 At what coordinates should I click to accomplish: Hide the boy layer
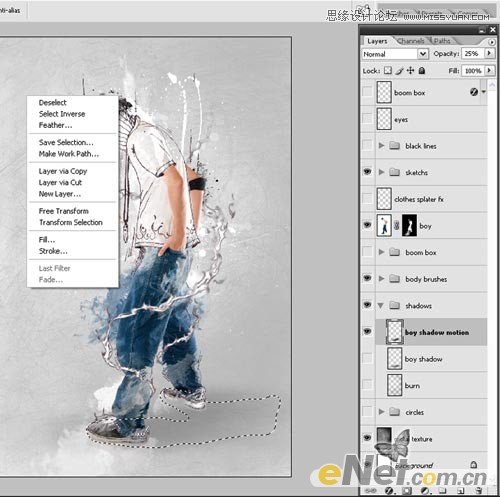tap(367, 225)
